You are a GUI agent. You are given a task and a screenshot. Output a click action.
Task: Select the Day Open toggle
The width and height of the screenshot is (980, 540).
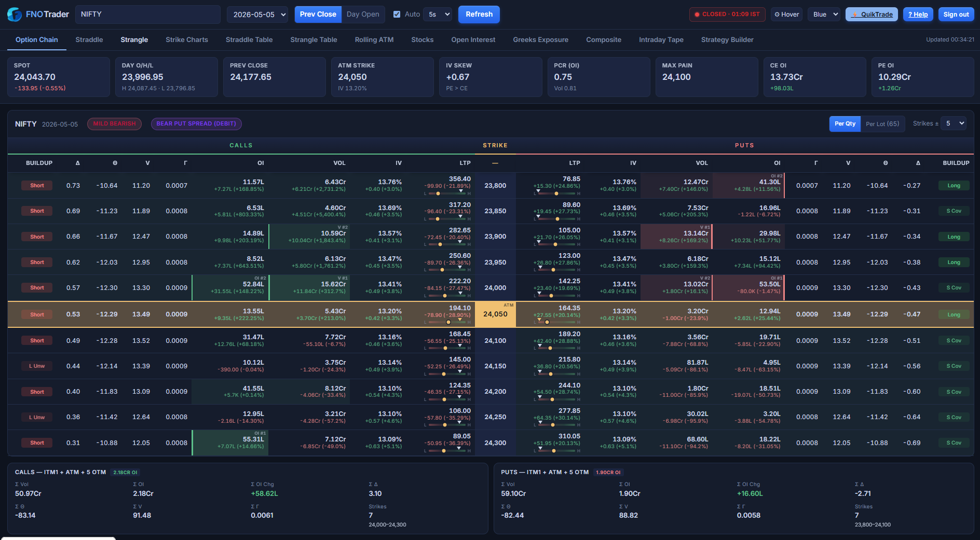click(x=363, y=15)
